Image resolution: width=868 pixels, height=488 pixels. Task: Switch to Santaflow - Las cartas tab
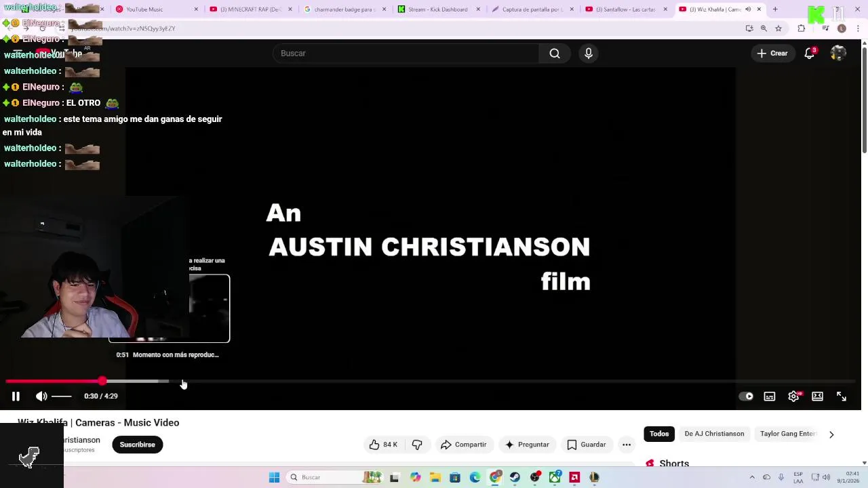pyautogui.click(x=625, y=9)
